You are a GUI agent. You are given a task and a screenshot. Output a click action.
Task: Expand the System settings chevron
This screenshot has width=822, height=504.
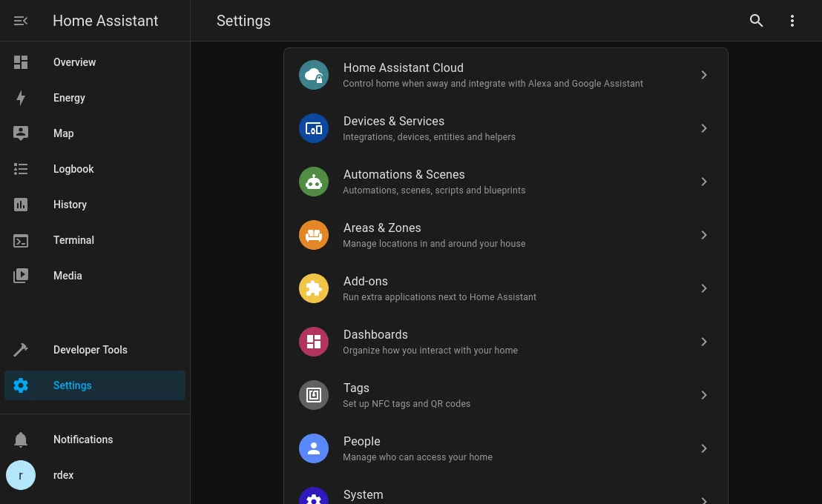pos(704,500)
